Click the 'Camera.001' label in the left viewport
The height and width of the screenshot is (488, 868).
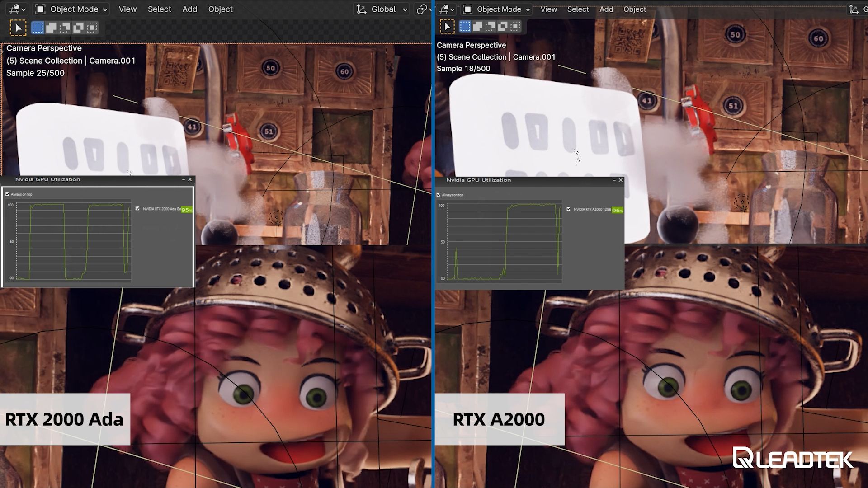(112, 61)
